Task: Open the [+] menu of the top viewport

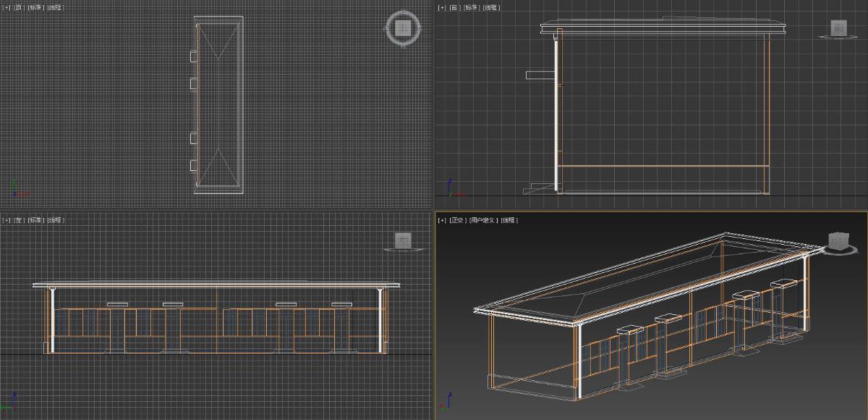Action: [x=7, y=7]
